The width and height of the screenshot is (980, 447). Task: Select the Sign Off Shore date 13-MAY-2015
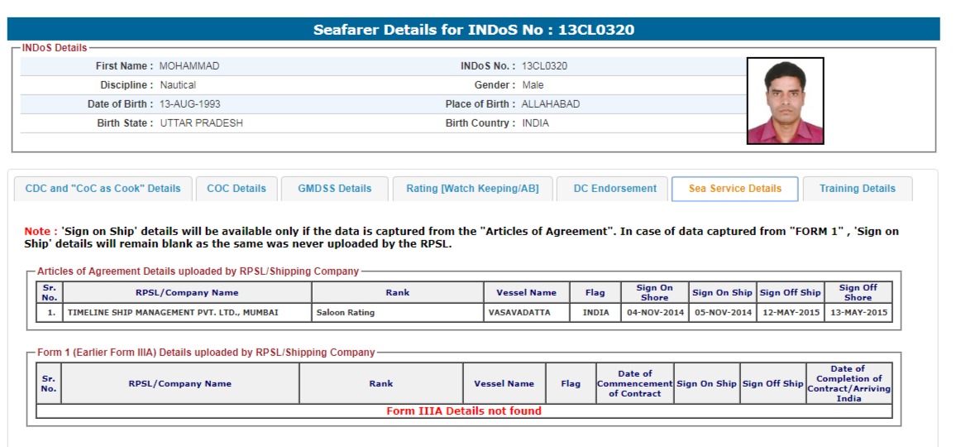858,313
